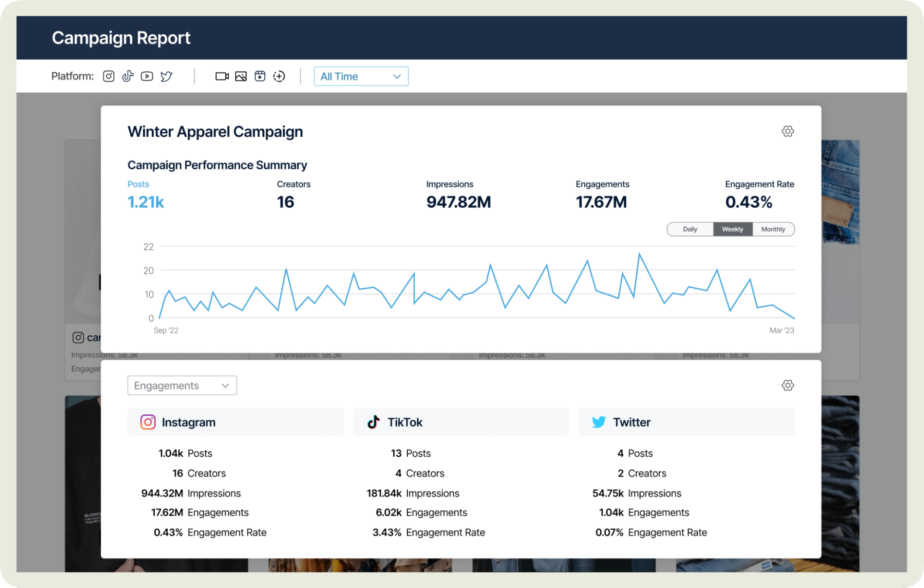Open the All Time date dropdown
Viewport: 924px width, 588px height.
point(361,76)
